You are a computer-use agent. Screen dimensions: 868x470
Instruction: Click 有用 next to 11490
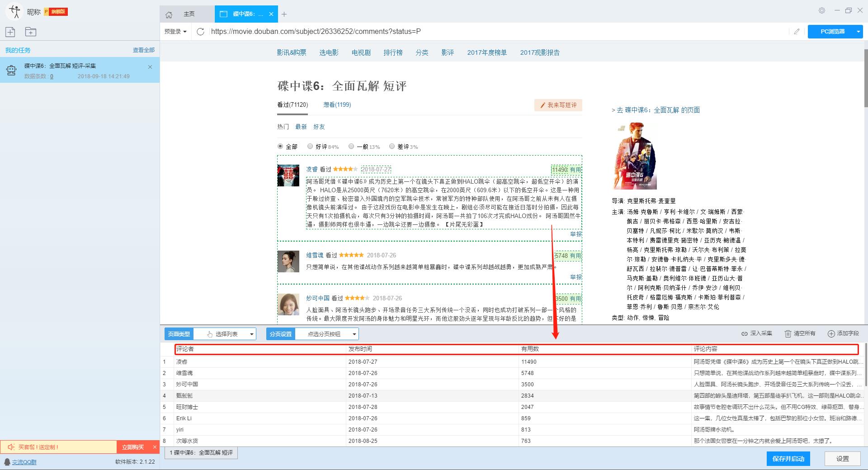pos(576,170)
